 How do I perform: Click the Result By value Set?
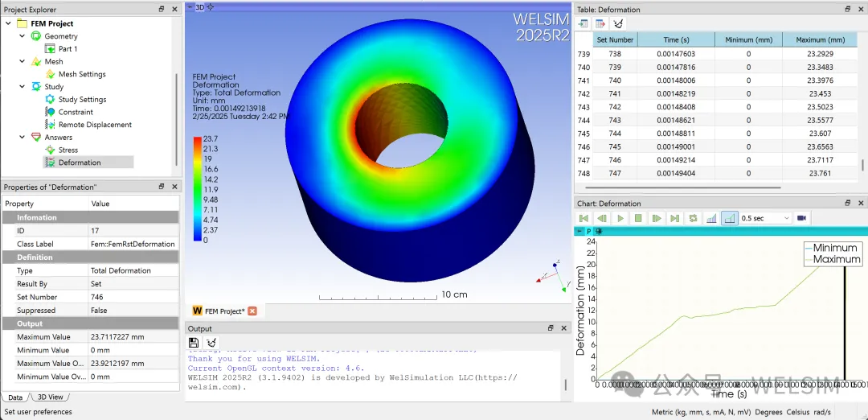pyautogui.click(x=134, y=284)
